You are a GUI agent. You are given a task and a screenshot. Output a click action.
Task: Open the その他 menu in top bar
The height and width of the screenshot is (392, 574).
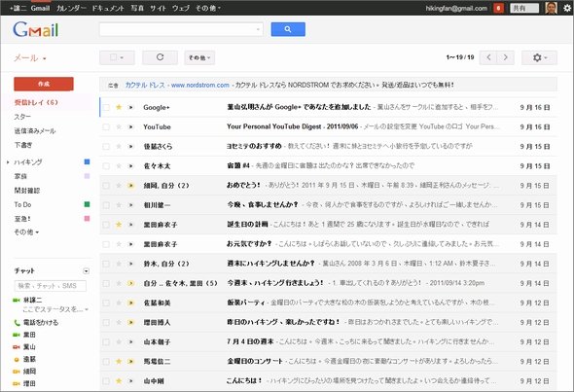point(208,8)
